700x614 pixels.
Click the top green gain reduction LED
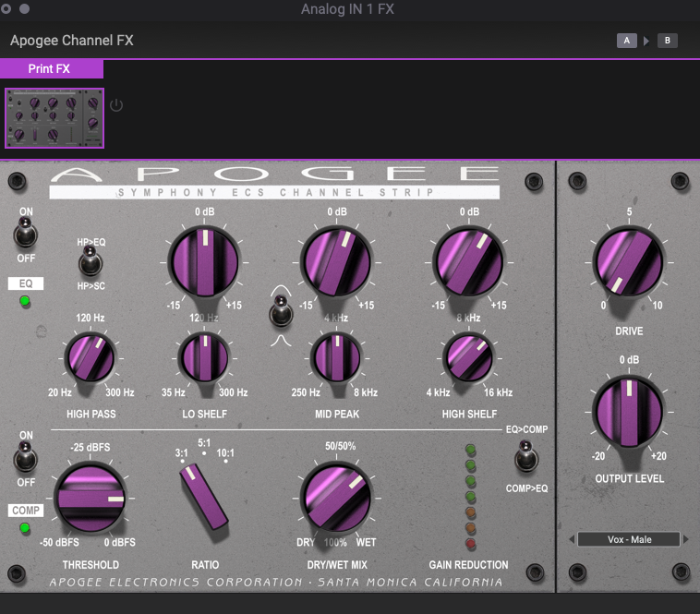click(x=471, y=450)
